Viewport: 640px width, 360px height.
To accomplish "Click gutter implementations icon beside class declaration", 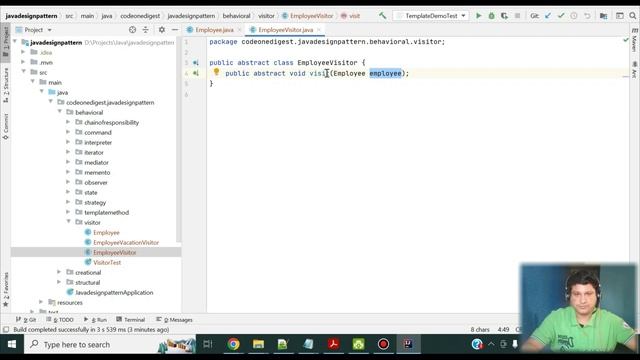I will (196, 63).
